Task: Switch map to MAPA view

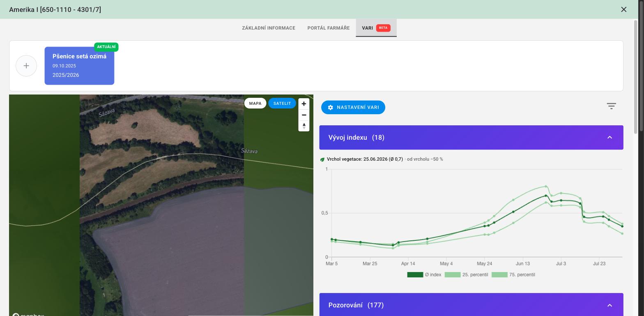Action: point(255,104)
